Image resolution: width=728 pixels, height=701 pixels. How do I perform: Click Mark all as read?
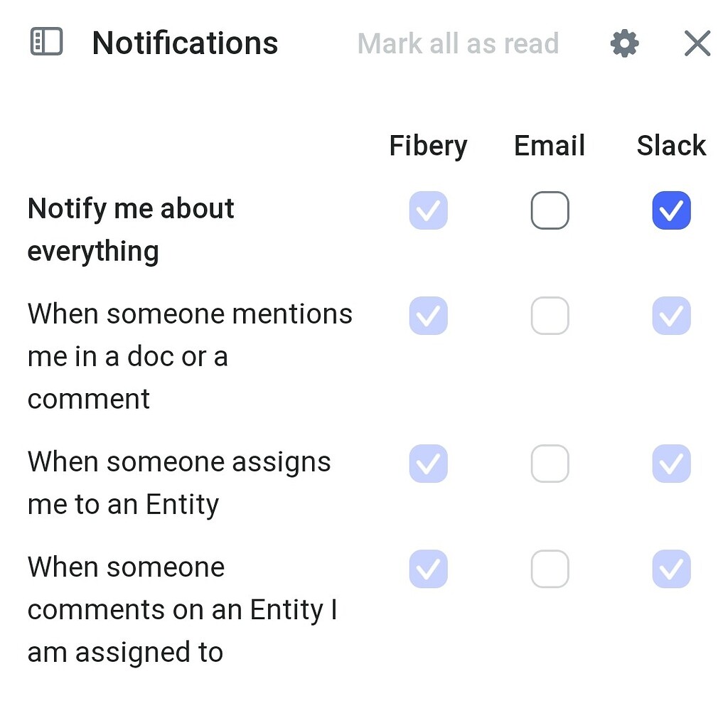click(x=459, y=44)
